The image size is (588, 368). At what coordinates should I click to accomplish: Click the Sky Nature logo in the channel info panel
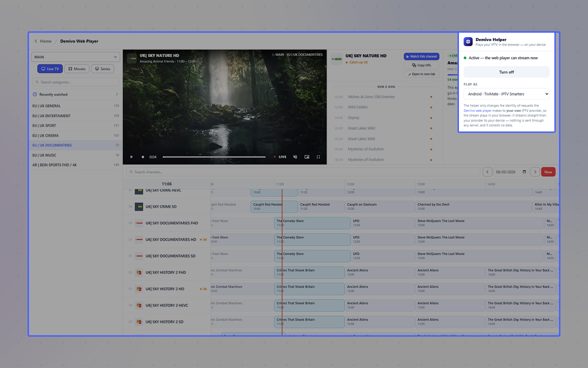coord(337,59)
